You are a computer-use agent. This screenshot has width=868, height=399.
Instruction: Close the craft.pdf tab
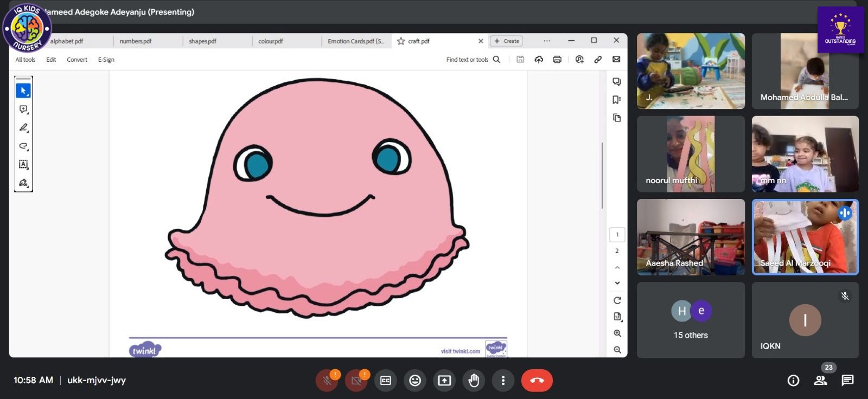[481, 41]
